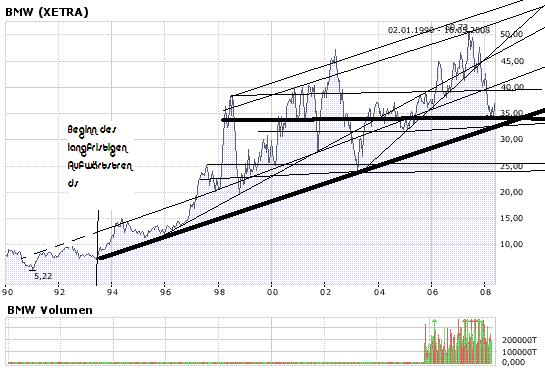Click the '08' year label on time axis
This screenshot has height=384, width=545.
coord(485,292)
